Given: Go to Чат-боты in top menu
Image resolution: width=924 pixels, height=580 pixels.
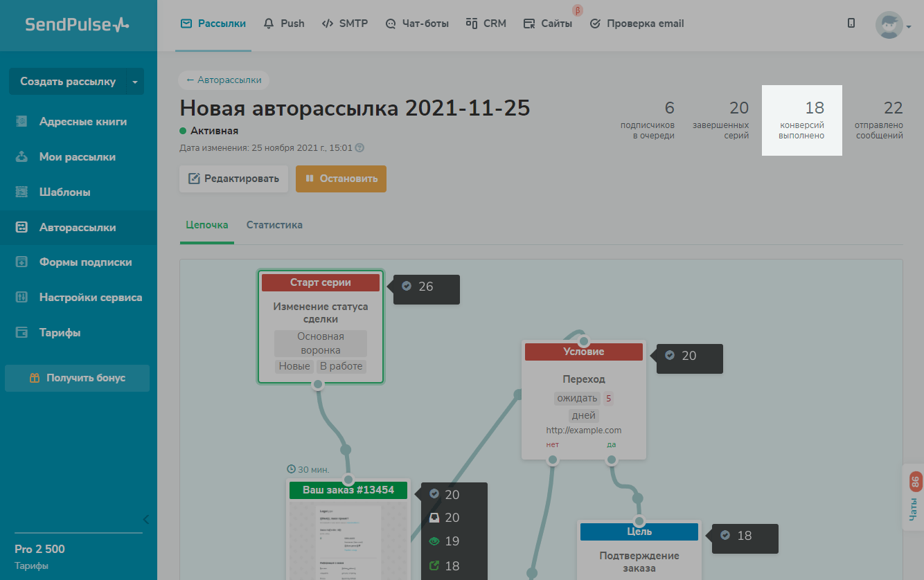Looking at the screenshot, I should tap(417, 24).
